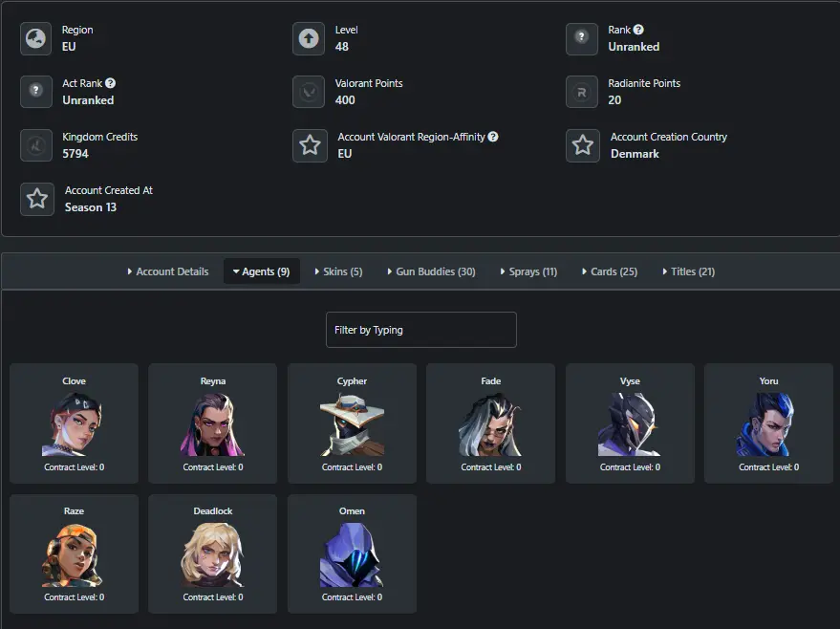
Task: Click Contract Level text under Yoru
Action: coord(768,467)
